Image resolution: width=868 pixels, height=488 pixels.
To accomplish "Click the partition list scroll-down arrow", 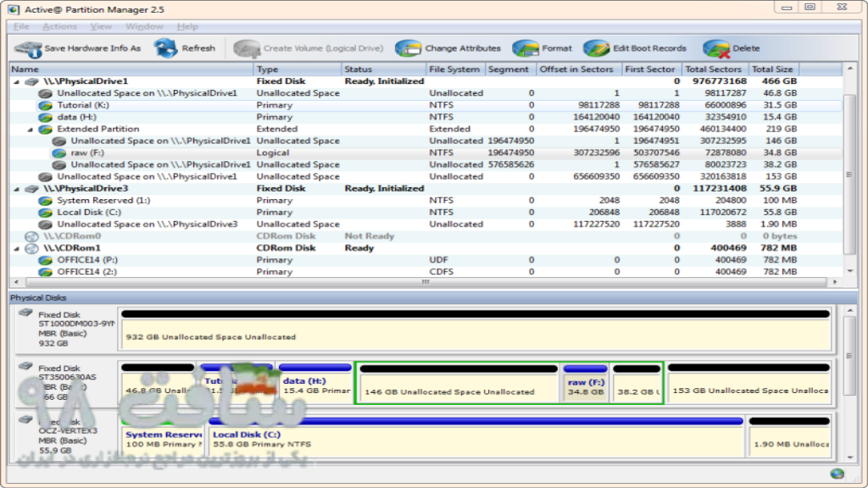I will click(849, 271).
